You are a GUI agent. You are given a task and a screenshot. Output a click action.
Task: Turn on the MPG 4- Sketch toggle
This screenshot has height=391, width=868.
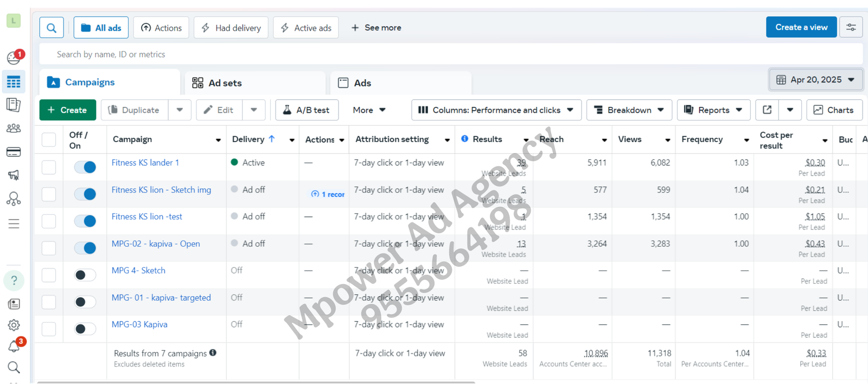pyautogui.click(x=85, y=275)
